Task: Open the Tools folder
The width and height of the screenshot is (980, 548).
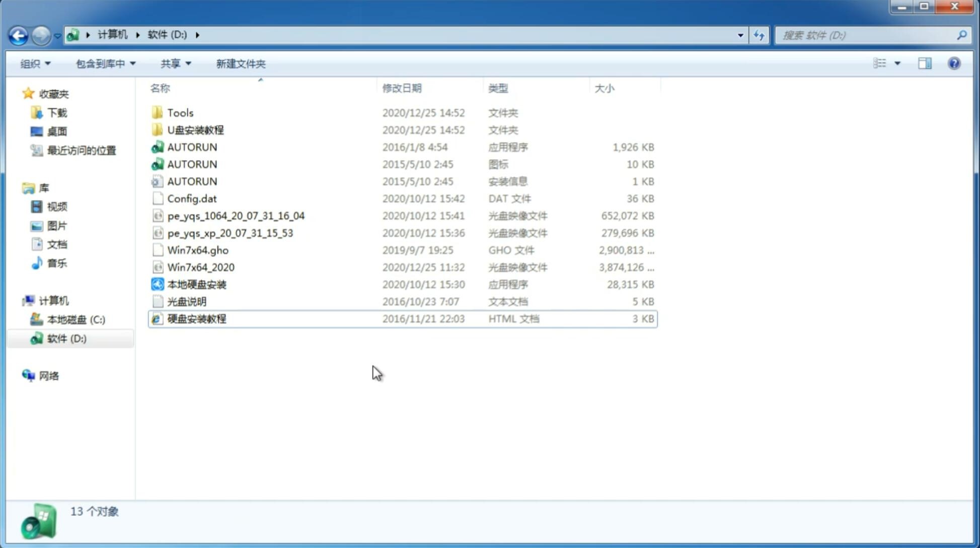Action: [180, 112]
